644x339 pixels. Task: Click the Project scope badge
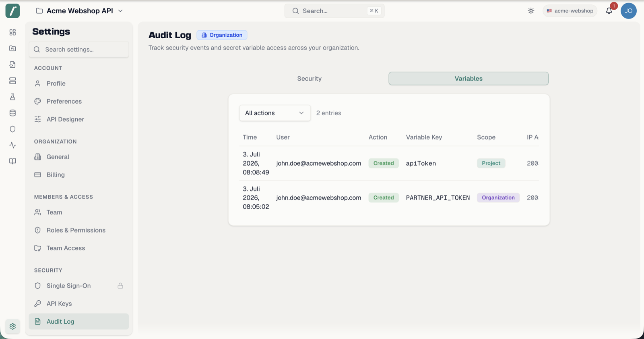point(491,163)
